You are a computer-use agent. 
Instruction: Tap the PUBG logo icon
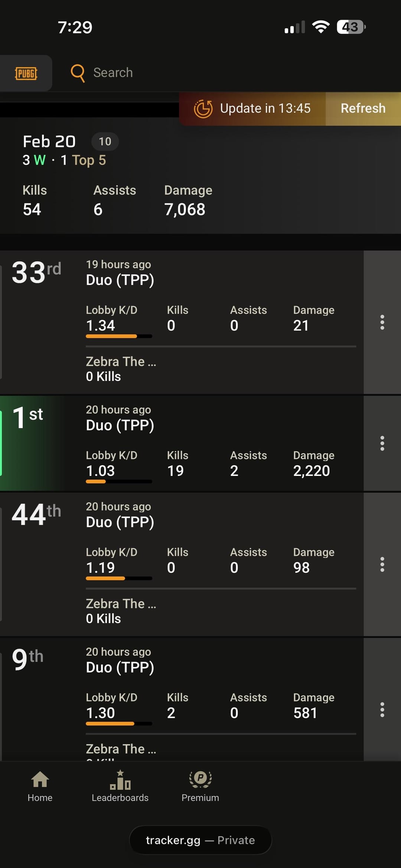click(x=26, y=73)
